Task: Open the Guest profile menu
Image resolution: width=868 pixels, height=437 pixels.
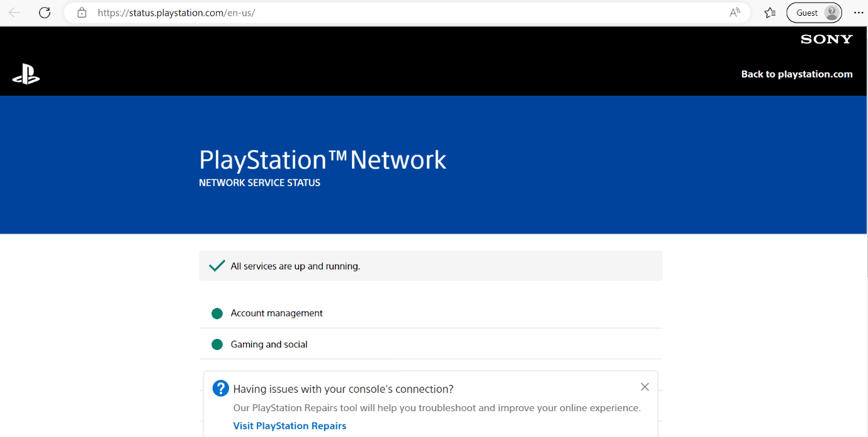Action: 814,12
